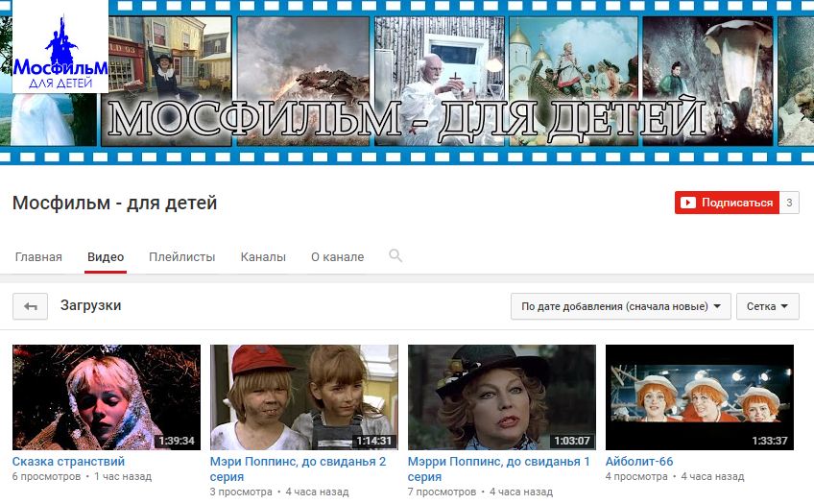Viewport: 814px width, 504px height.
Task: Open the По дате добавления sort dropdown
Action: [621, 306]
